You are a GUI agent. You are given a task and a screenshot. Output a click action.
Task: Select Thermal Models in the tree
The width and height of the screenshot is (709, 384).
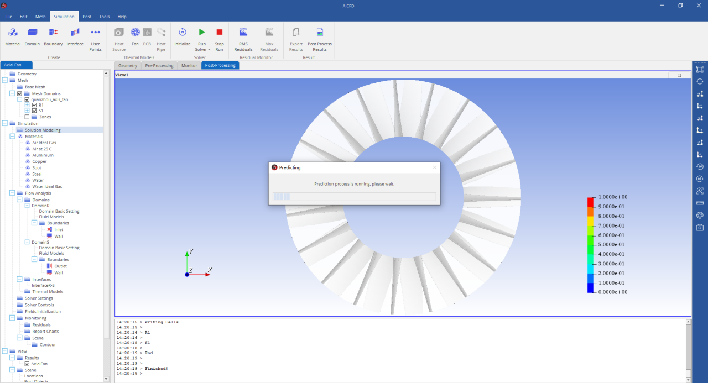coord(47,292)
